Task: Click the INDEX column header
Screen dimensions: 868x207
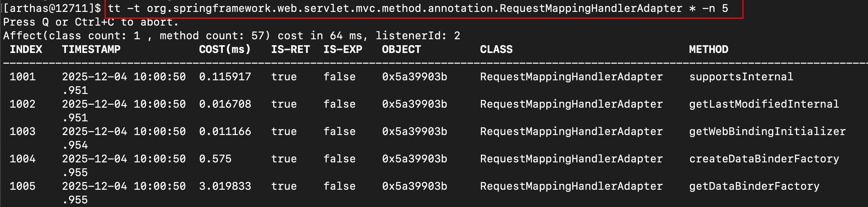Action: pos(26,50)
